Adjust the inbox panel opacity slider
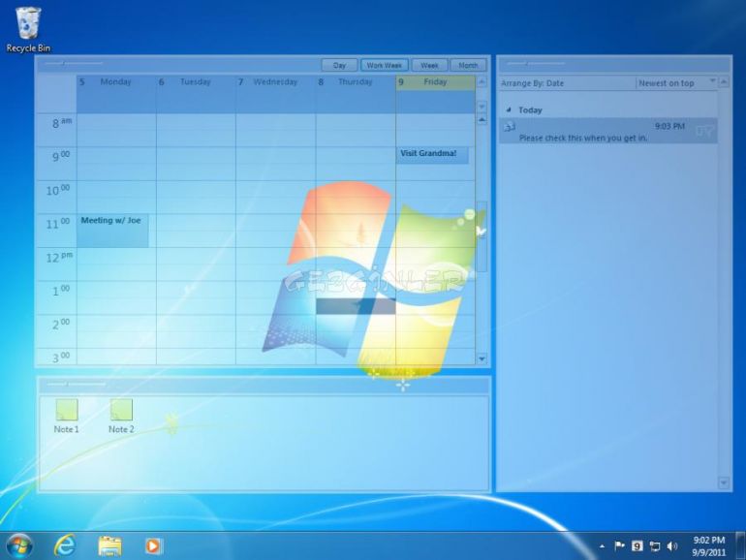Viewport: 746px width, 560px height. pyautogui.click(x=527, y=63)
